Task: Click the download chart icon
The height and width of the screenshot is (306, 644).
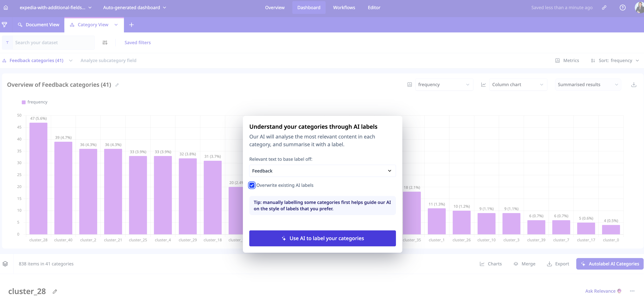Action: click(633, 85)
